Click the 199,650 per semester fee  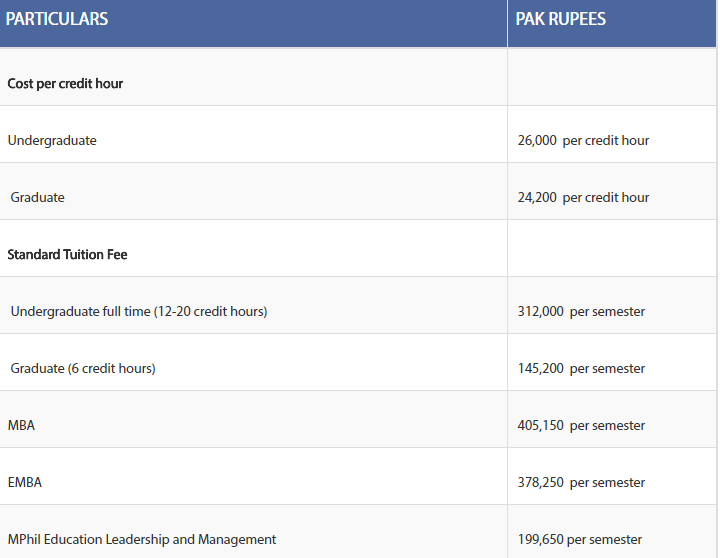point(580,539)
